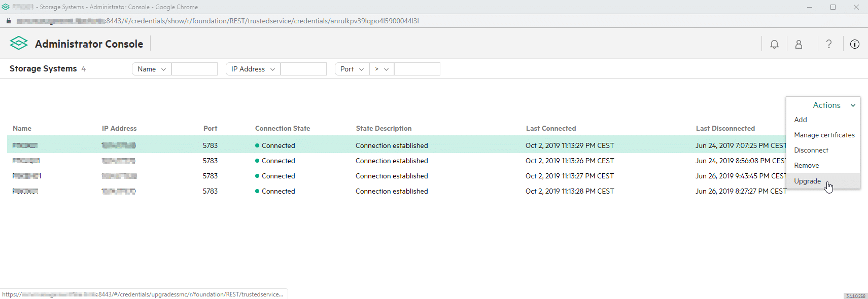The height and width of the screenshot is (299, 868).
Task: Click Connected status in the 11:13:28 PM row
Action: coord(275,191)
